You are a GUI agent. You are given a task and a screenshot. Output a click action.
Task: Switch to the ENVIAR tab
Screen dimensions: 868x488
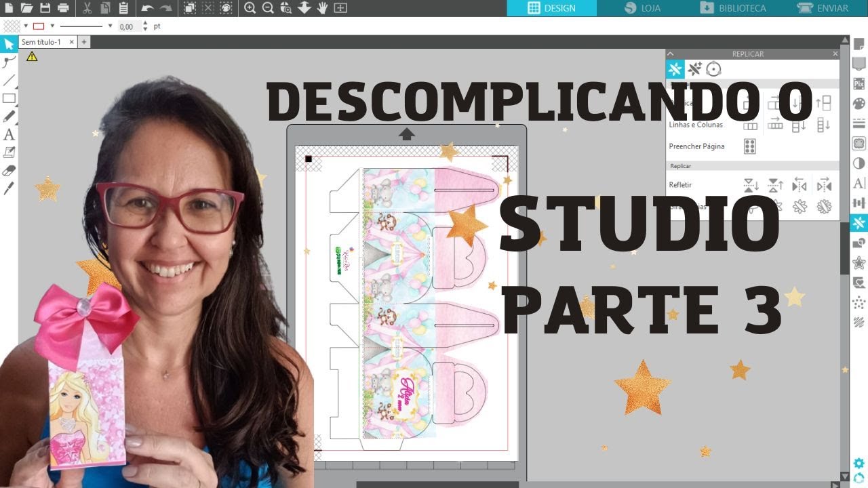823,8
